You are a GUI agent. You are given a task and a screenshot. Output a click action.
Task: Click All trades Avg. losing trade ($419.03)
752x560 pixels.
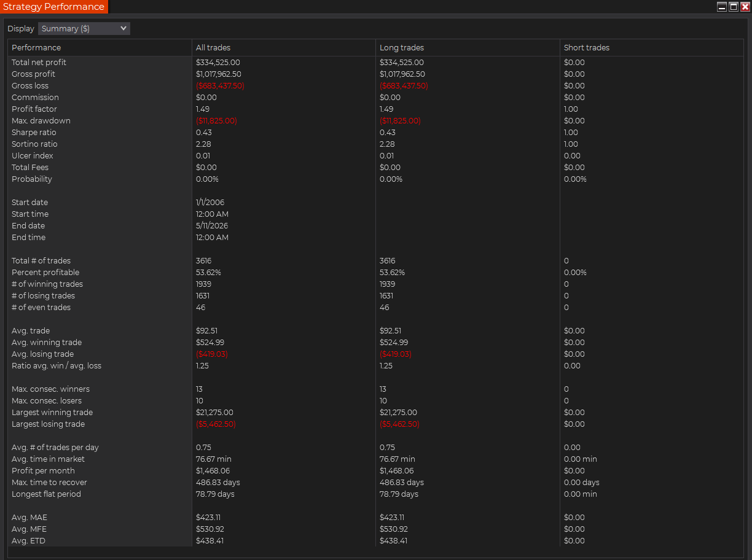tap(212, 354)
